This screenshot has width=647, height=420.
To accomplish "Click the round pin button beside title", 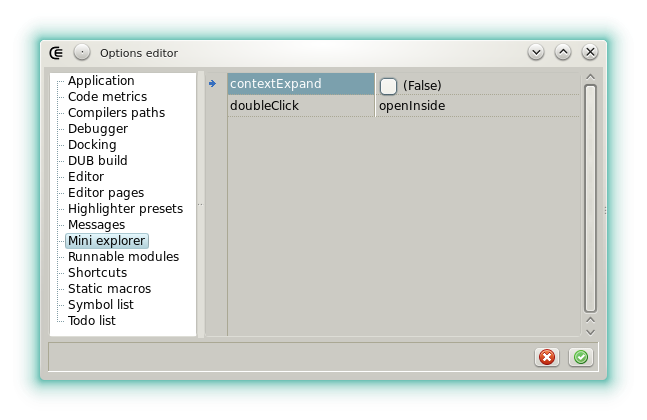I will pos(82,52).
